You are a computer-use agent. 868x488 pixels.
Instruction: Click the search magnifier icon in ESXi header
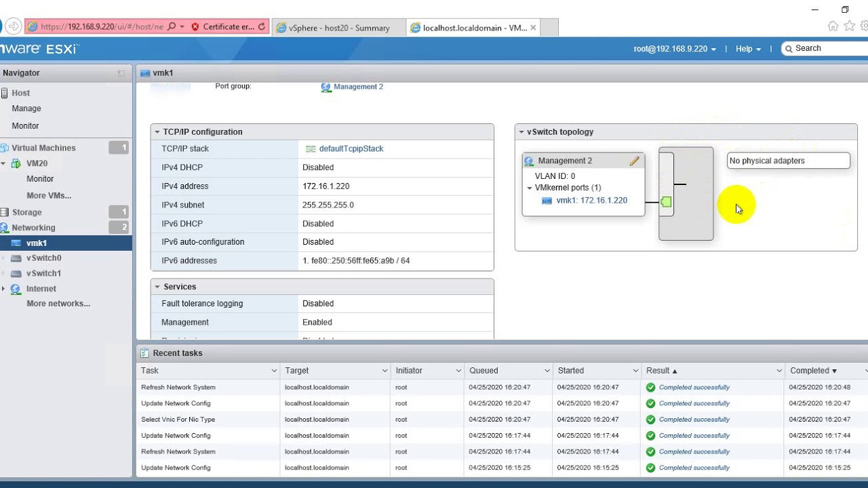(788, 49)
